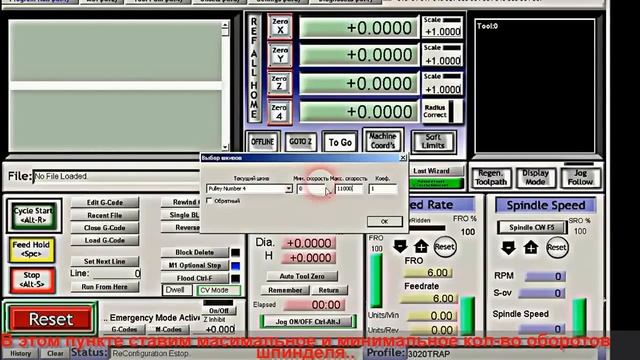Click the M1 Optional Stop blue LED
Viewport: 640px width, 360px height.
(236, 266)
